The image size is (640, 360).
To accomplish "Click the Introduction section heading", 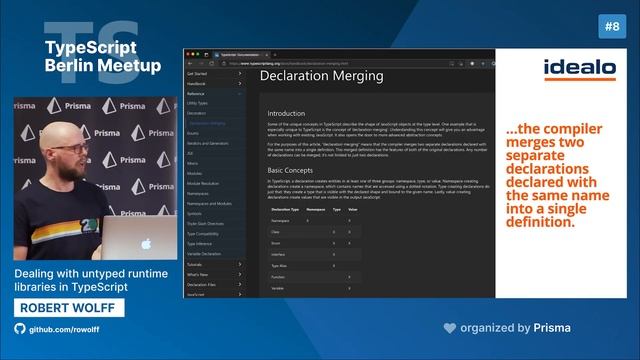I will [x=286, y=113].
